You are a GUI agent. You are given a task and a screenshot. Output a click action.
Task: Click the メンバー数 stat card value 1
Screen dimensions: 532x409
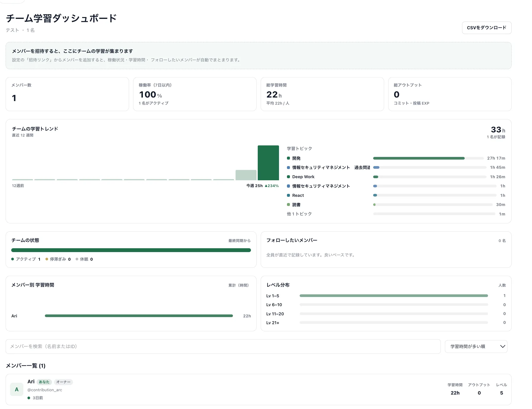pyautogui.click(x=14, y=98)
